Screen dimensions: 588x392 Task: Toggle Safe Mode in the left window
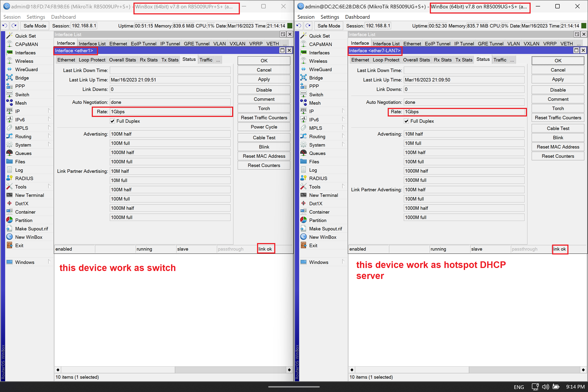35,26
